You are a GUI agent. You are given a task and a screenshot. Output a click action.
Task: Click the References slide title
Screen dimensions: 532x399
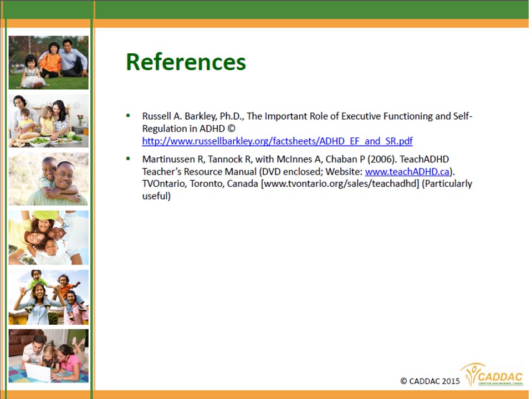pos(186,62)
